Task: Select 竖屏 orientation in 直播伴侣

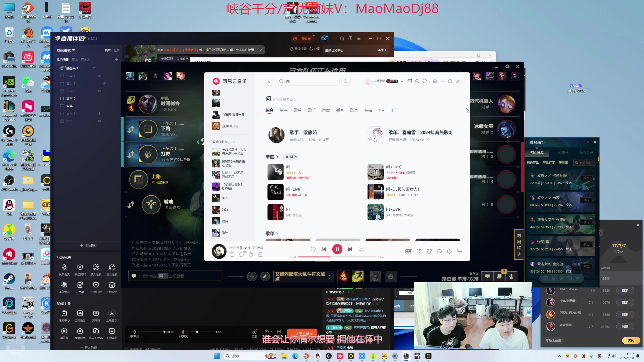Action: tap(116, 50)
